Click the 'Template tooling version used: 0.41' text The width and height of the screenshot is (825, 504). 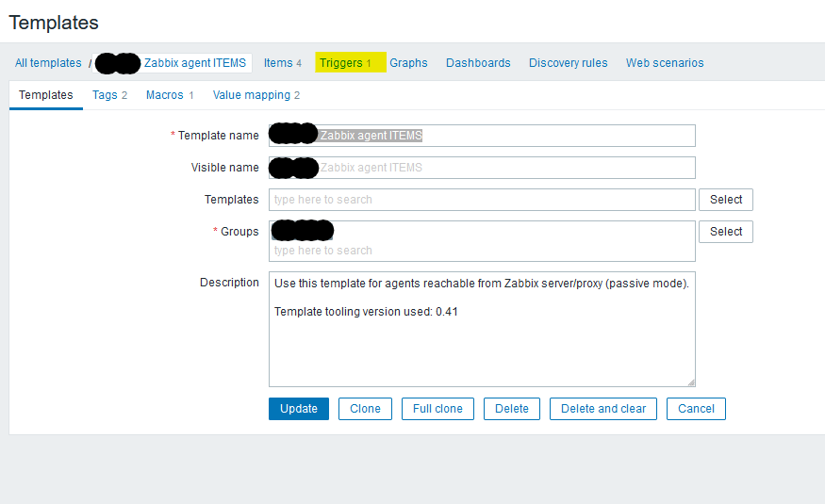click(366, 312)
